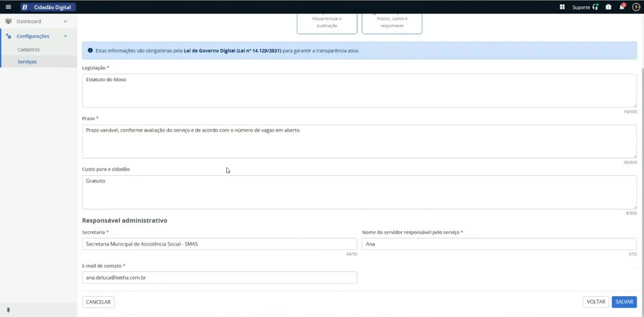Open Configurações section label
The height and width of the screenshot is (317, 644).
click(33, 36)
